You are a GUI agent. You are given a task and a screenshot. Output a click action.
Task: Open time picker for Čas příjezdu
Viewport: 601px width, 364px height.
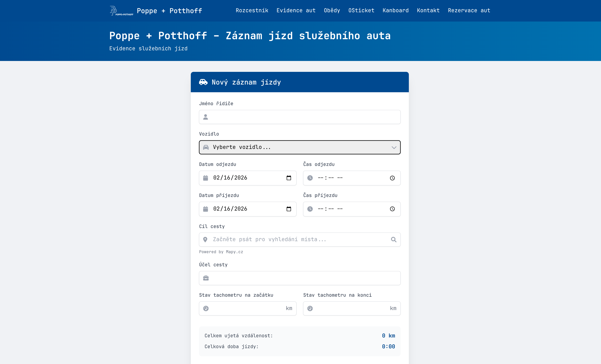pos(392,209)
